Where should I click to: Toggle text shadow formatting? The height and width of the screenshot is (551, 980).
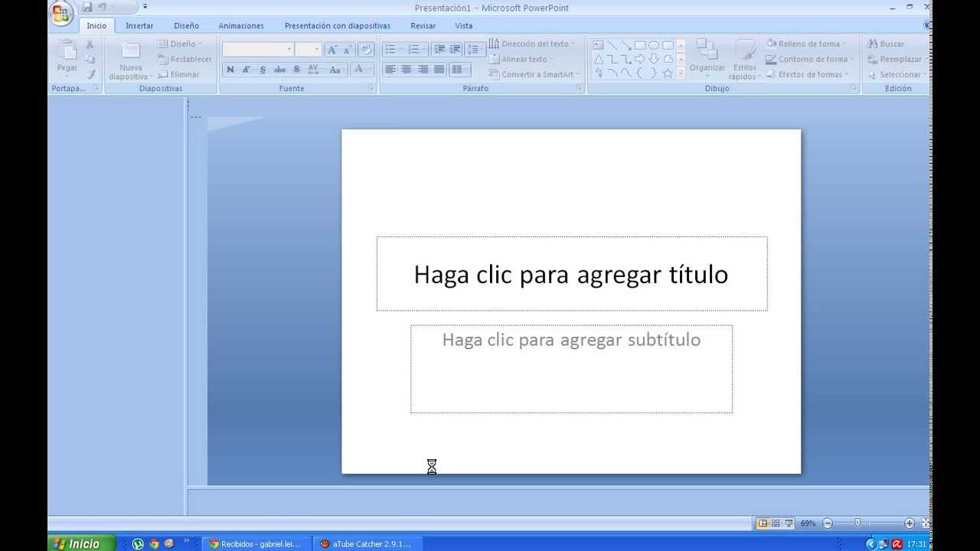[296, 70]
